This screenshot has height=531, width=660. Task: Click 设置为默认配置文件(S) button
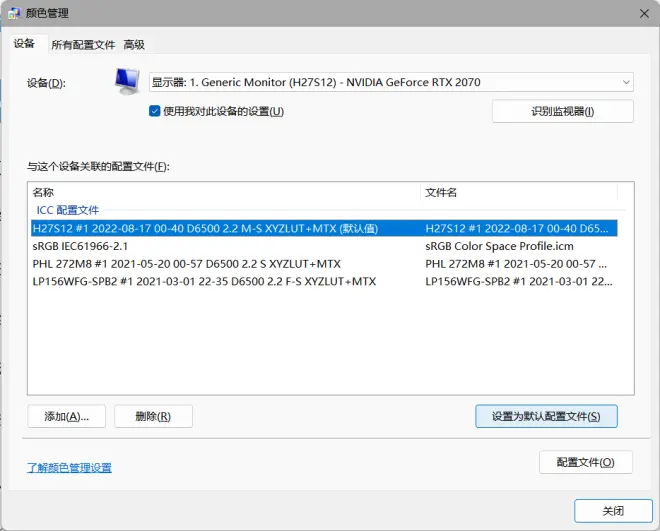546,416
